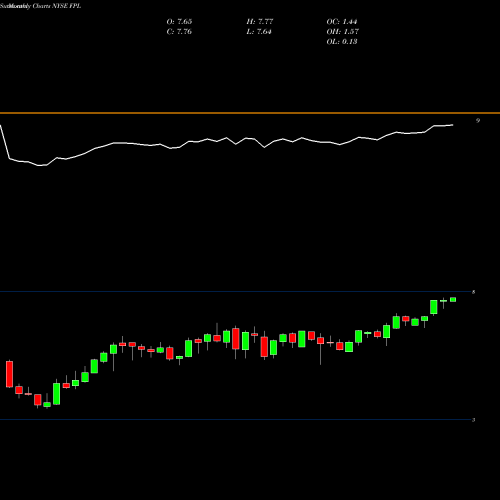
Task: Click the 'OH: 1.57' value
Action: (342, 32)
